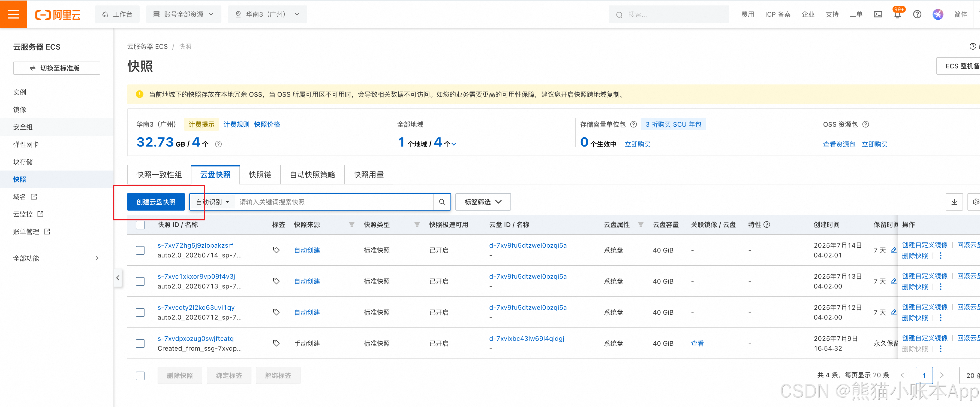
Task: Expand all-regions snapshot count arrow
Action: 454,144
